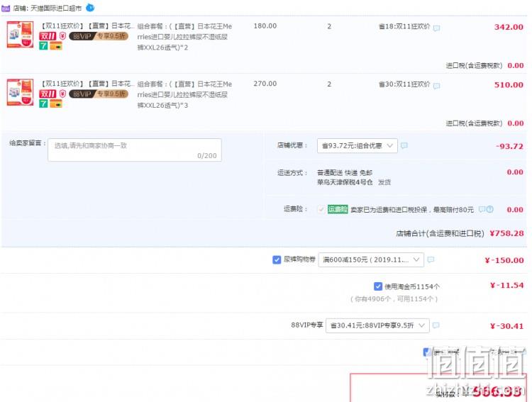Click the info bubble next to 省18:双11狂欢价
532x402 pixels.
click(437, 28)
